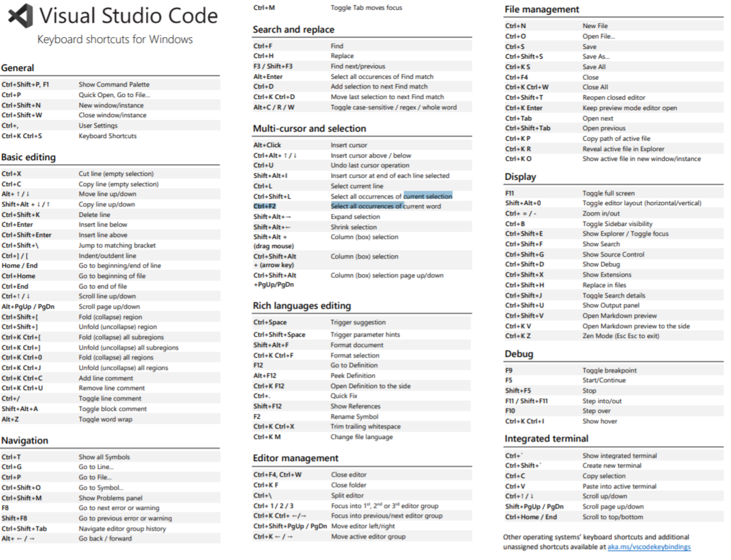Screen dimensions: 731x560
Task: Select the "Show Command Palette" description
Action: point(114,85)
